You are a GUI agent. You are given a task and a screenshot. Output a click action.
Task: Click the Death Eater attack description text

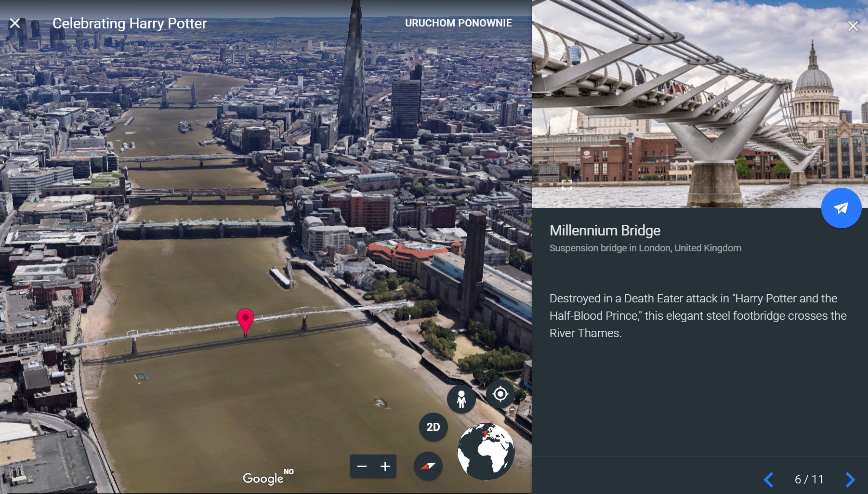pos(698,316)
